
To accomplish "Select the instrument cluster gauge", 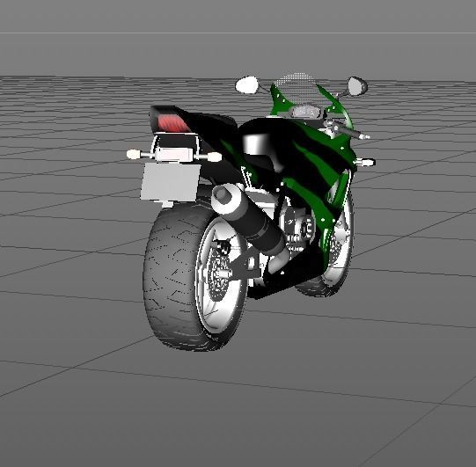I will point(306,112).
